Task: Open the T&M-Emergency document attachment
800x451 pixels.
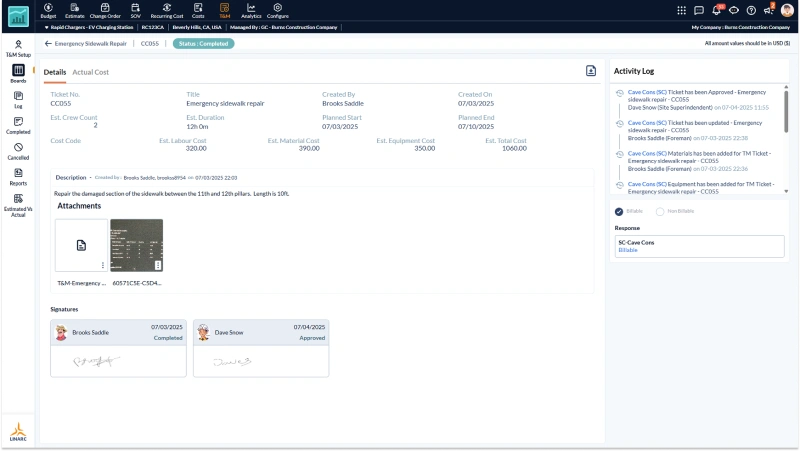Action: (x=81, y=245)
